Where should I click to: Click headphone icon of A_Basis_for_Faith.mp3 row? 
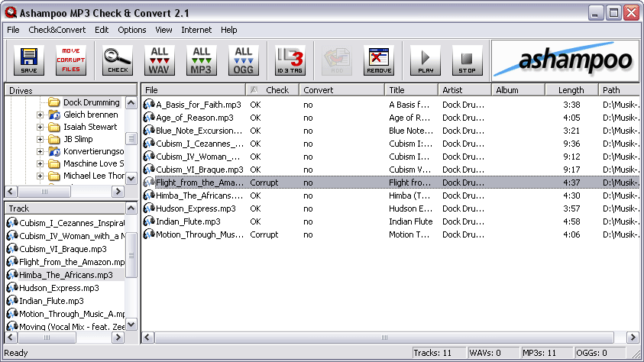(x=149, y=105)
